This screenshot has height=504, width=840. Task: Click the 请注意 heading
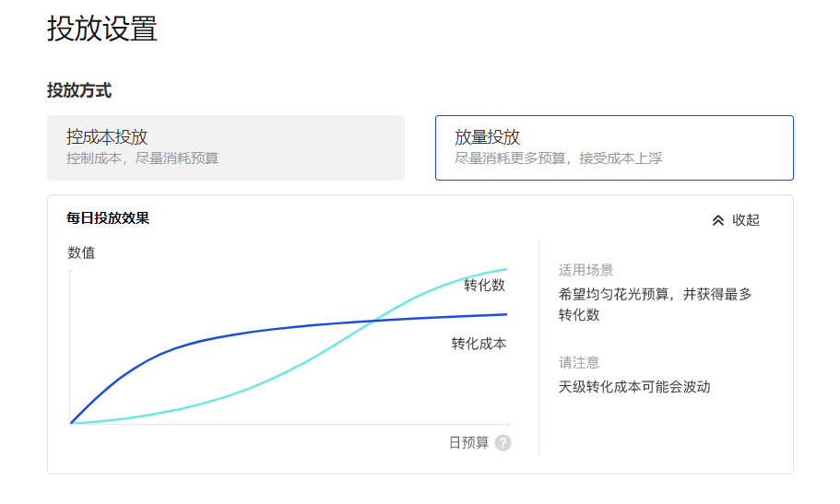579,363
